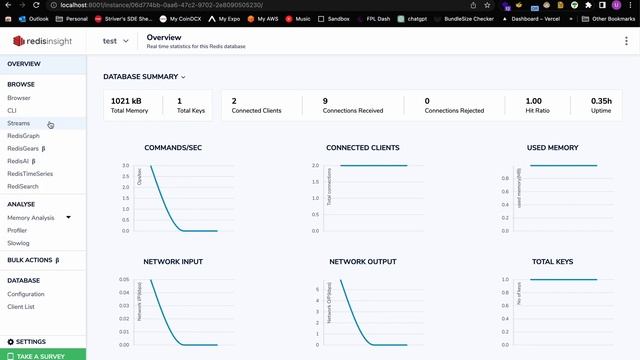Viewport: 640px width, 360px height.
Task: Open the Other Bookmarks folder
Action: coord(609,19)
